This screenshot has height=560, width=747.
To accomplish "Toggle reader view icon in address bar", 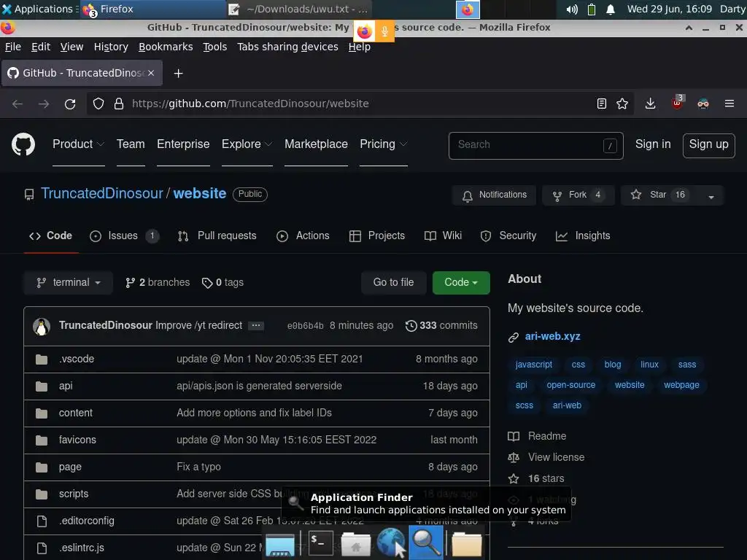I will [602, 104].
